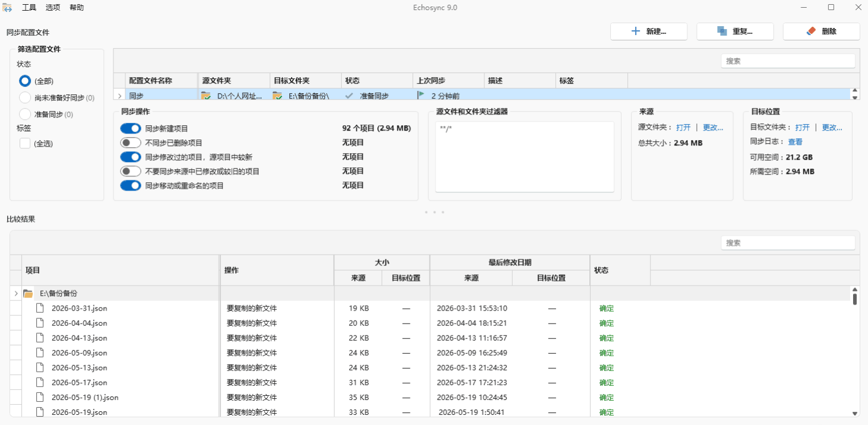The height and width of the screenshot is (425, 868).
Task: Open source folder via 打开 link
Action: tap(683, 128)
